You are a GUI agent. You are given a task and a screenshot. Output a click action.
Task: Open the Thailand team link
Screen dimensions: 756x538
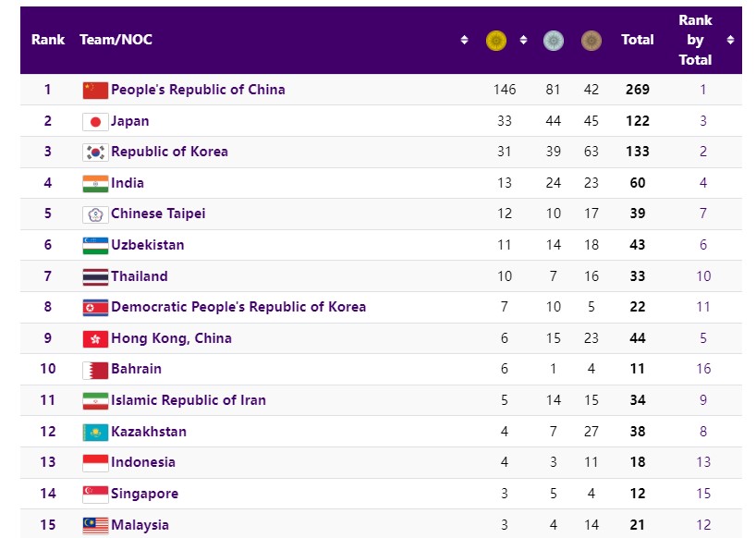tap(140, 276)
